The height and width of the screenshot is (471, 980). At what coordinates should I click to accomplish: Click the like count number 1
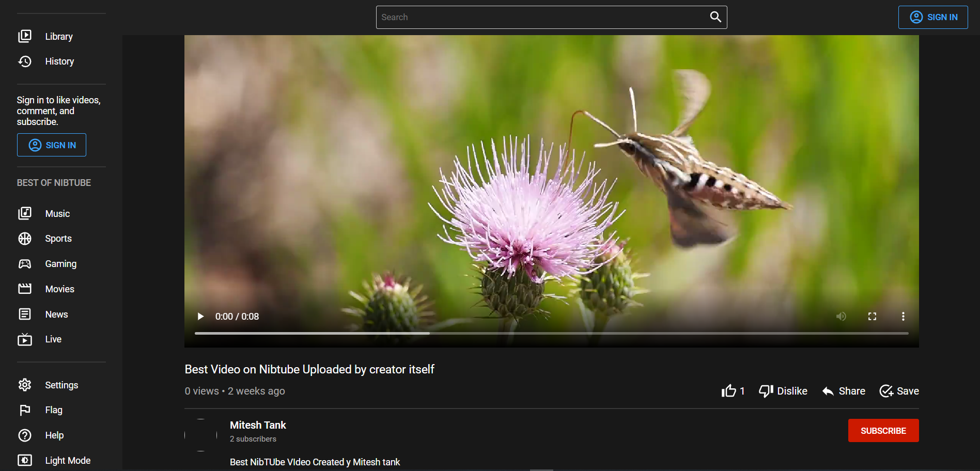(742, 391)
